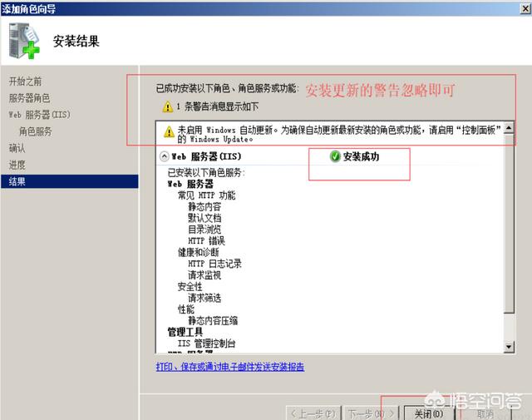Select the highlighted 结果 step
This screenshot has width=532, height=420.
(70, 181)
